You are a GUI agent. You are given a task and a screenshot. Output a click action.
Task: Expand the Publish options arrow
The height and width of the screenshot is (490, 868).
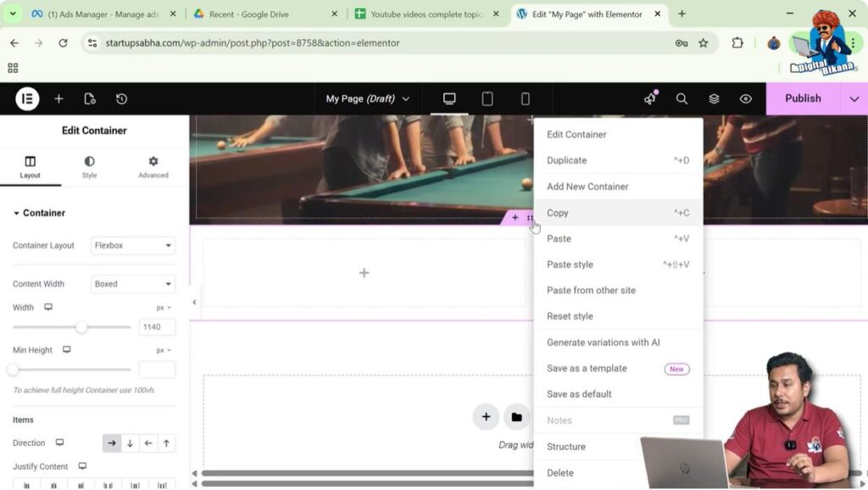coord(854,98)
